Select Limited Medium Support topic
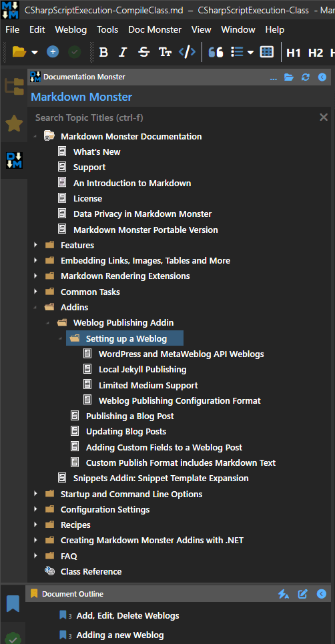Image resolution: width=335 pixels, height=644 pixels. point(148,385)
